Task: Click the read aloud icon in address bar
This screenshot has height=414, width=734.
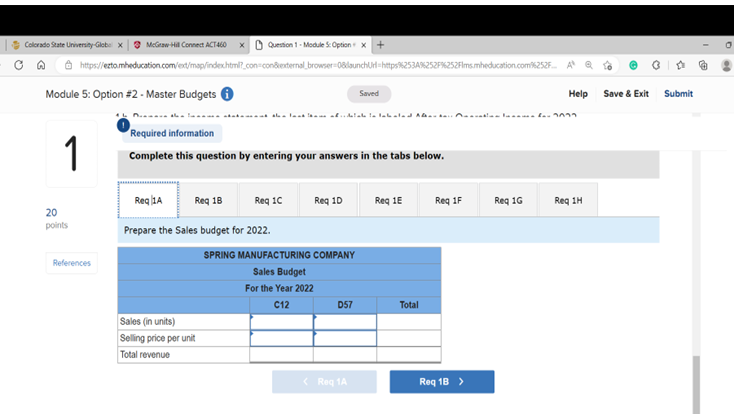Action: coord(570,65)
